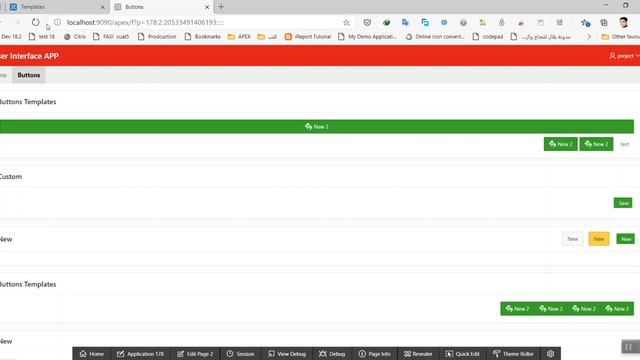
Task: Open developer toolbar gear settings
Action: pyautogui.click(x=550, y=354)
